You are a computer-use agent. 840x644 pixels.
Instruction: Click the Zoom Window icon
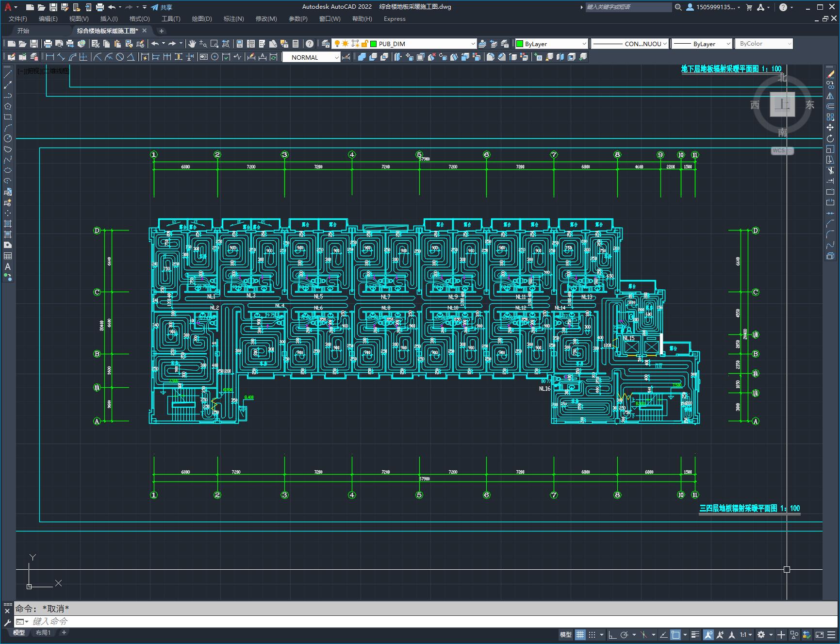pyautogui.click(x=214, y=44)
